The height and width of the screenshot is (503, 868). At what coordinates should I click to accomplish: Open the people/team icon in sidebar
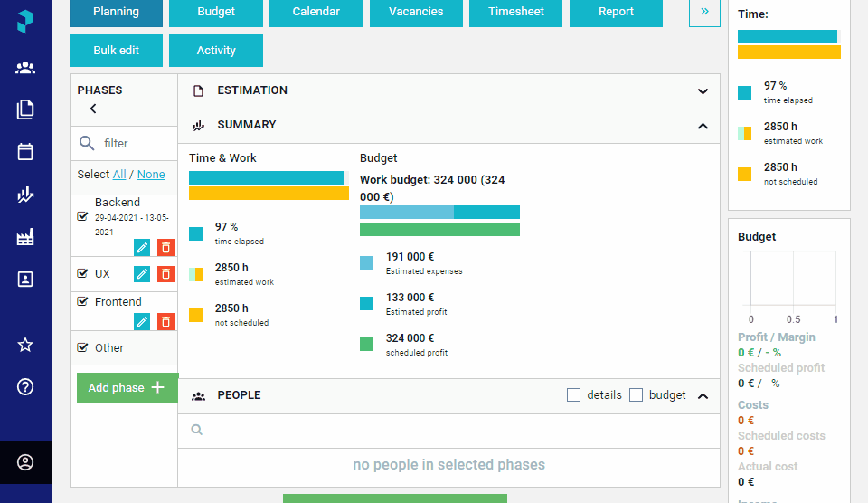[x=25, y=68]
